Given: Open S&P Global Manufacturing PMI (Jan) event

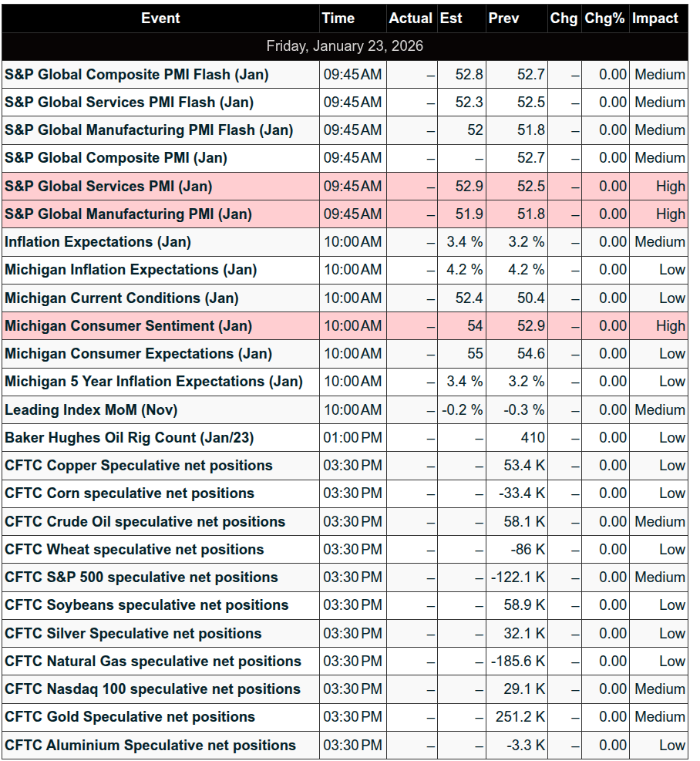Looking at the screenshot, I should [128, 214].
